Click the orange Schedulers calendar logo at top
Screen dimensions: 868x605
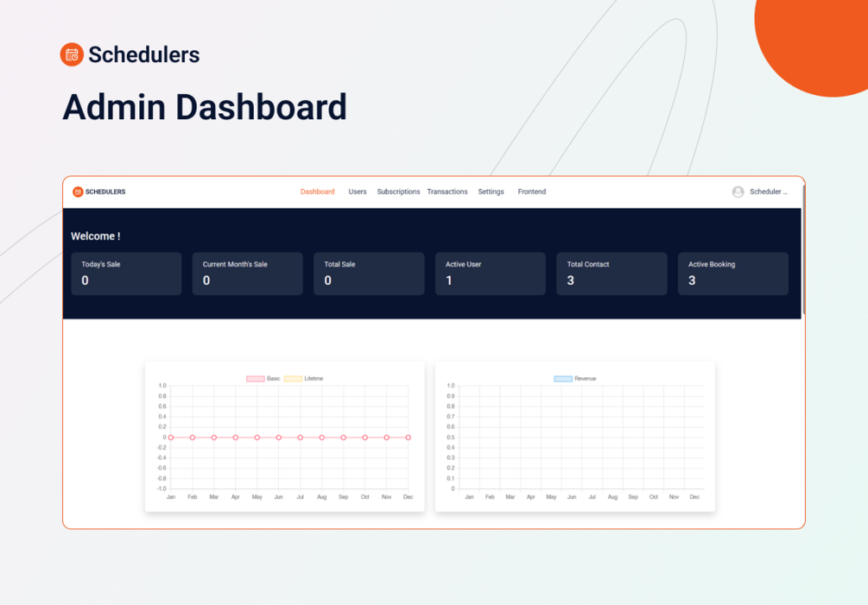point(72,54)
